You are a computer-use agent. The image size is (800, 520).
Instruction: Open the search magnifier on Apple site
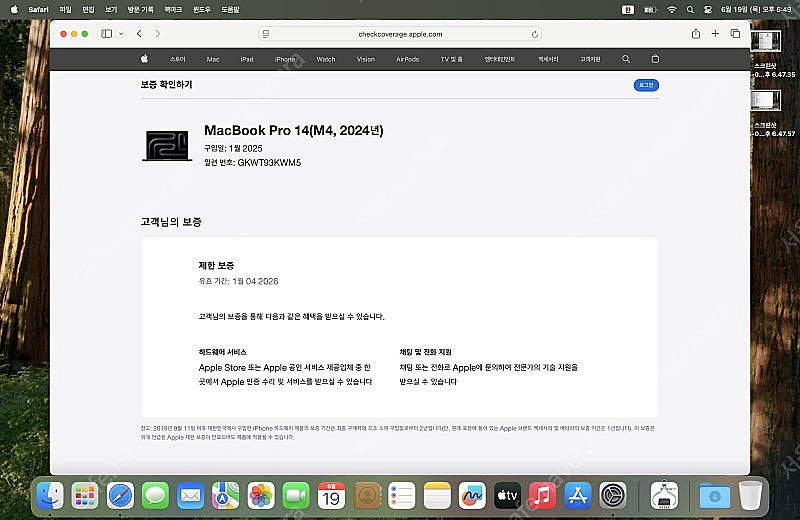coord(626,59)
